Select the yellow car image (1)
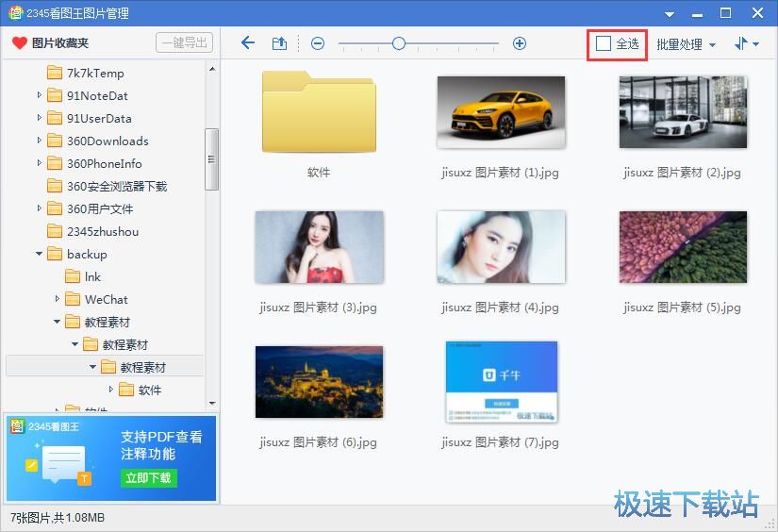This screenshot has height=532, width=778. (x=501, y=112)
